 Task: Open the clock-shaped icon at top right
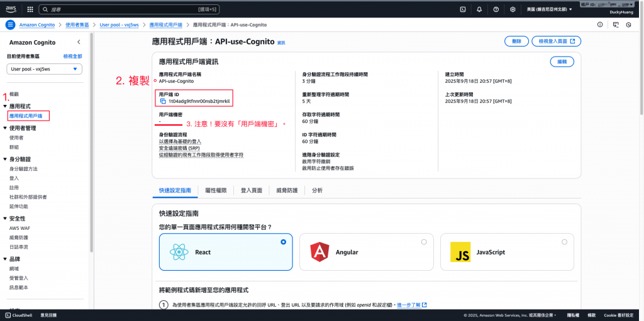click(628, 24)
